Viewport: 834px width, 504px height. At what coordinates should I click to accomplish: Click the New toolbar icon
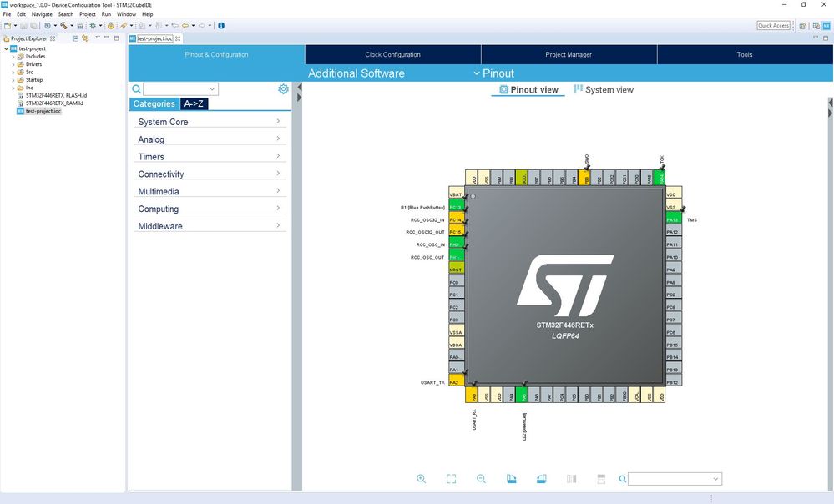8,26
